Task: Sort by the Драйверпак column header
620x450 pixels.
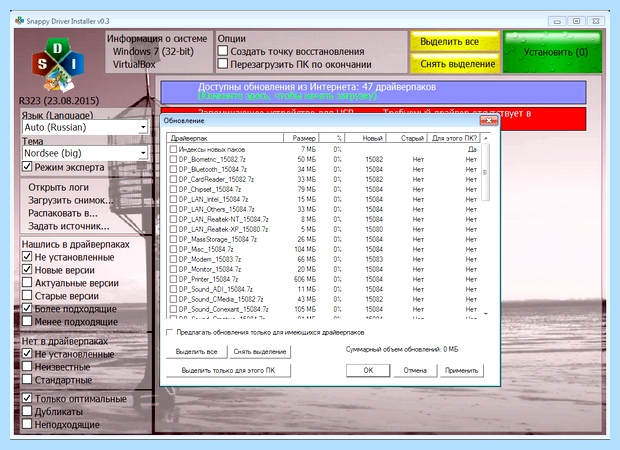Action: 225,138
